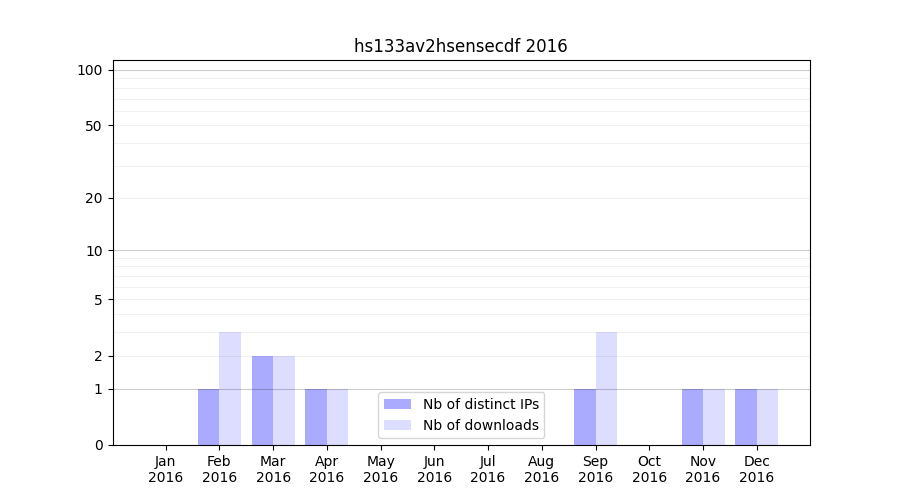Viewport: 900px width, 500px height.
Task: Click the chart title hs133av2hsensecdf 2016
Action: click(460, 46)
